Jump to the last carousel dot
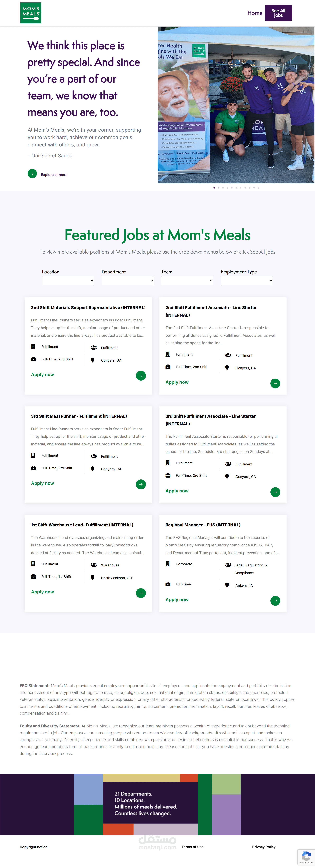This screenshot has width=315, height=868. coord(258,188)
